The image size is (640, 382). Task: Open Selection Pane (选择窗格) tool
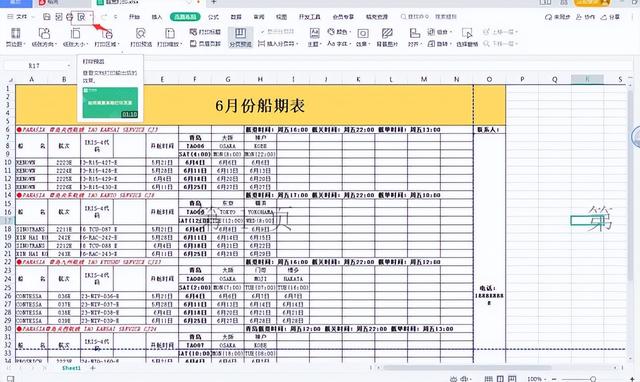coord(467,38)
